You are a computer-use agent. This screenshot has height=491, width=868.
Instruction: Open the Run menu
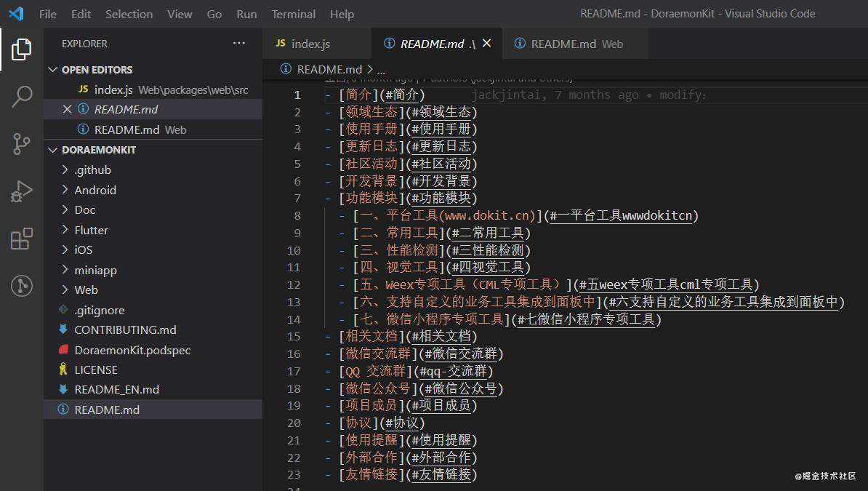pyautogui.click(x=246, y=14)
